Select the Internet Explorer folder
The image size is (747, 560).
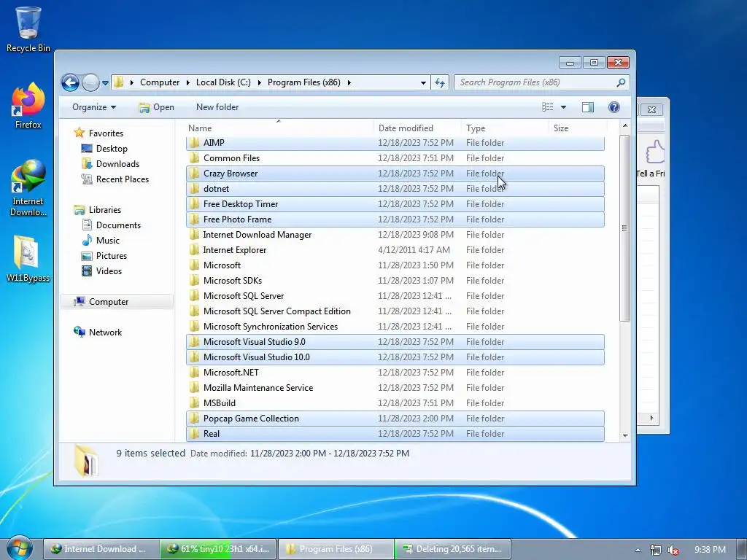395,250
